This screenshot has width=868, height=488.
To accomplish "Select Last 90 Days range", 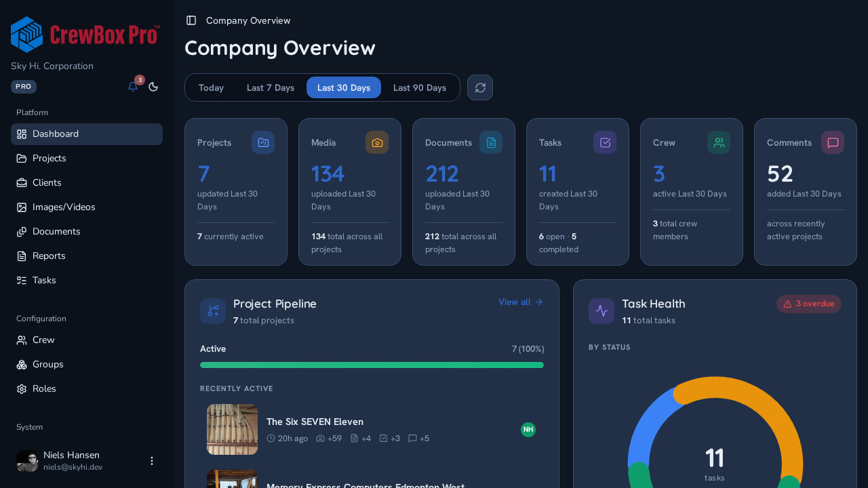I will coord(420,87).
